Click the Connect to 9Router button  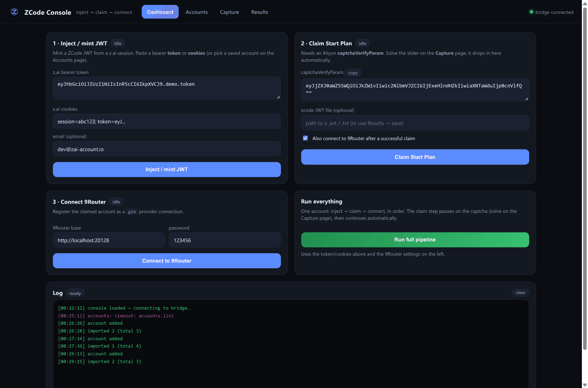[x=167, y=261]
